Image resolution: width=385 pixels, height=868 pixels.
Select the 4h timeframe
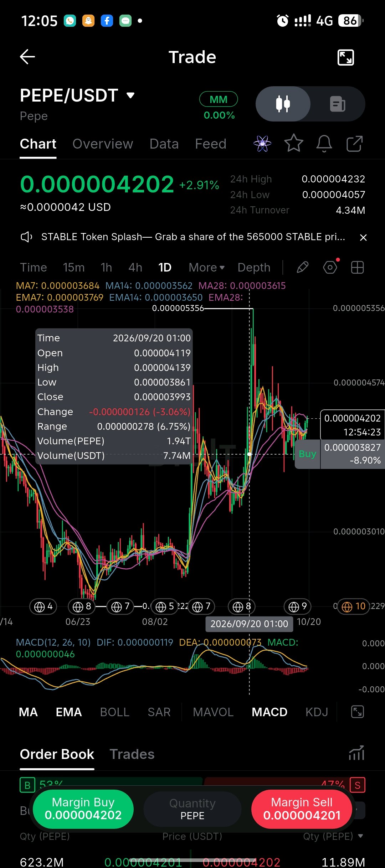click(x=135, y=267)
